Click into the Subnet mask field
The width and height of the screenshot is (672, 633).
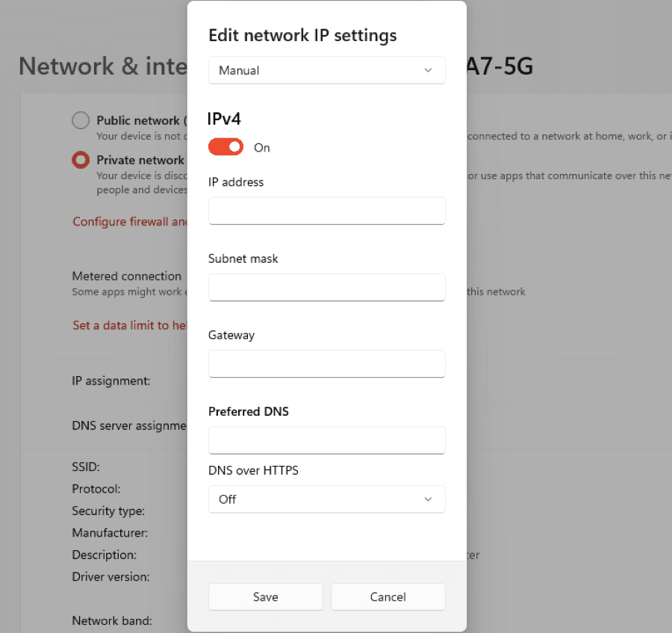[x=326, y=287]
